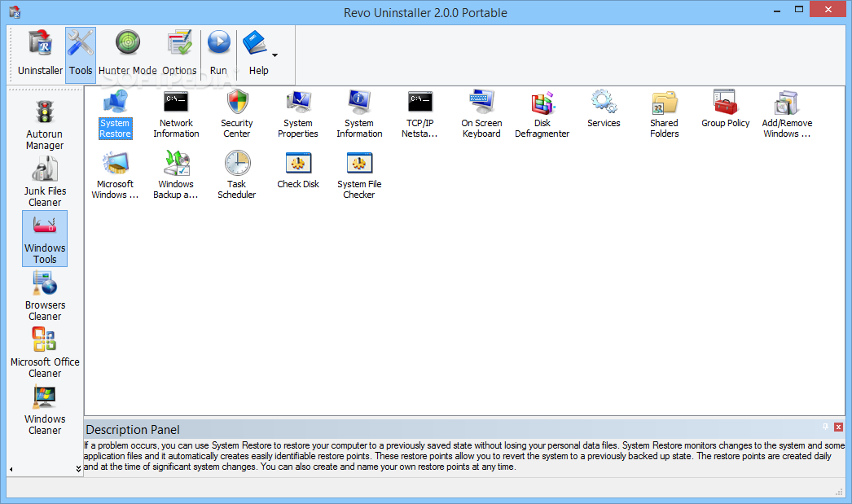Open Microsoft Office Cleaner in sidebar

[45, 353]
